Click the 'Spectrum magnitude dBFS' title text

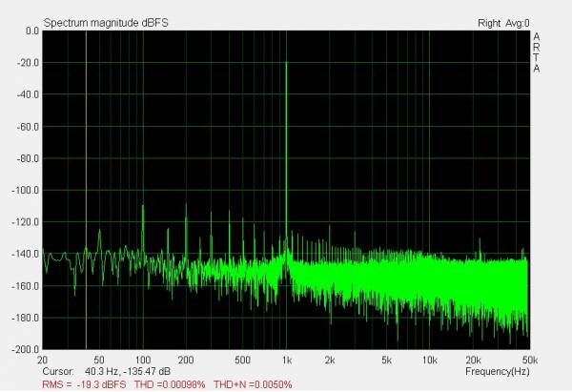[106, 23]
